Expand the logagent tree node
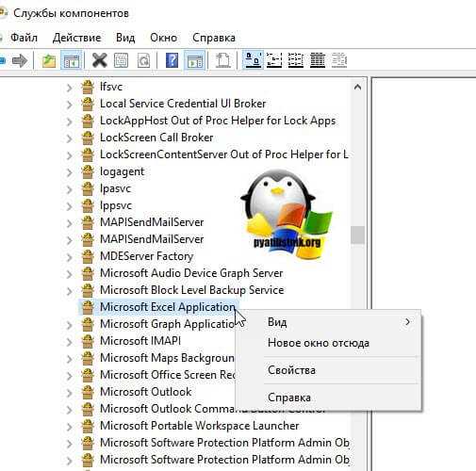 (70, 172)
